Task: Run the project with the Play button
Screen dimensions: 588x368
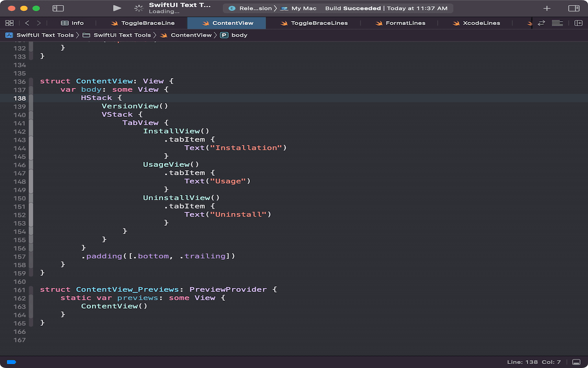Action: [117, 8]
